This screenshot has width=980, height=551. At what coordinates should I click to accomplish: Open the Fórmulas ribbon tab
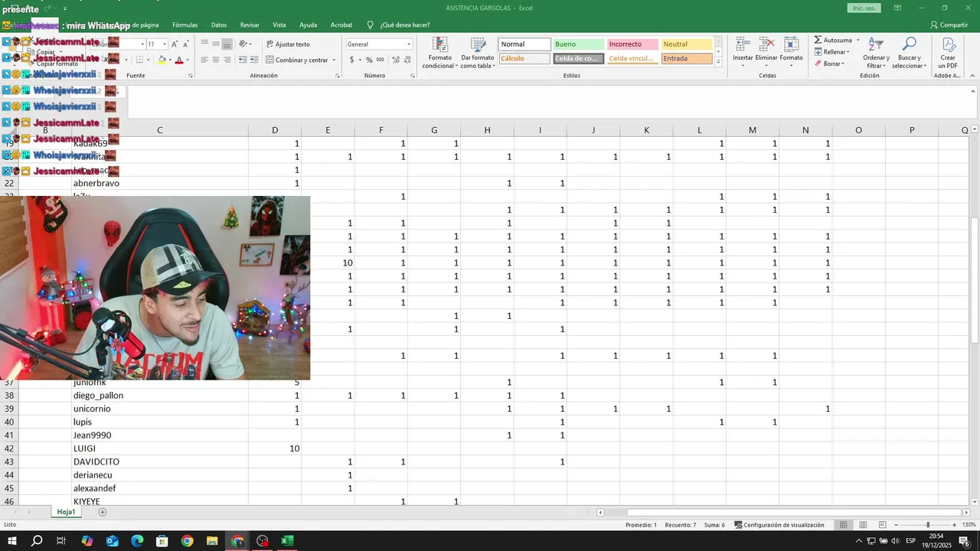pyautogui.click(x=185, y=24)
